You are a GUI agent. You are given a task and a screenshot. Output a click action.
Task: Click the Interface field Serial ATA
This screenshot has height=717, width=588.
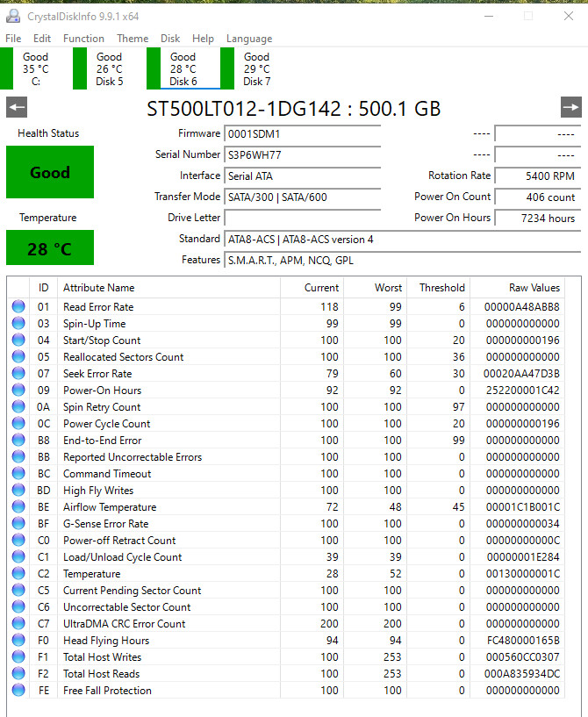(302, 176)
